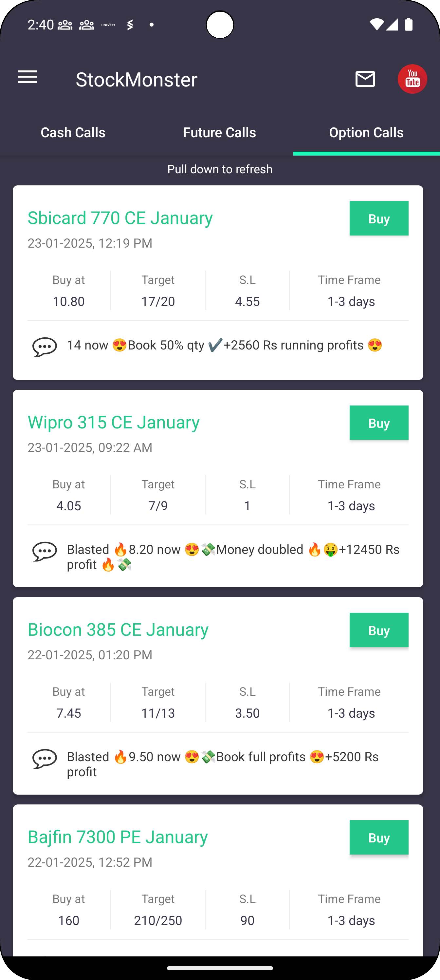The width and height of the screenshot is (440, 980).
Task: Open the Sbicard 770 CE January title
Action: (120, 218)
